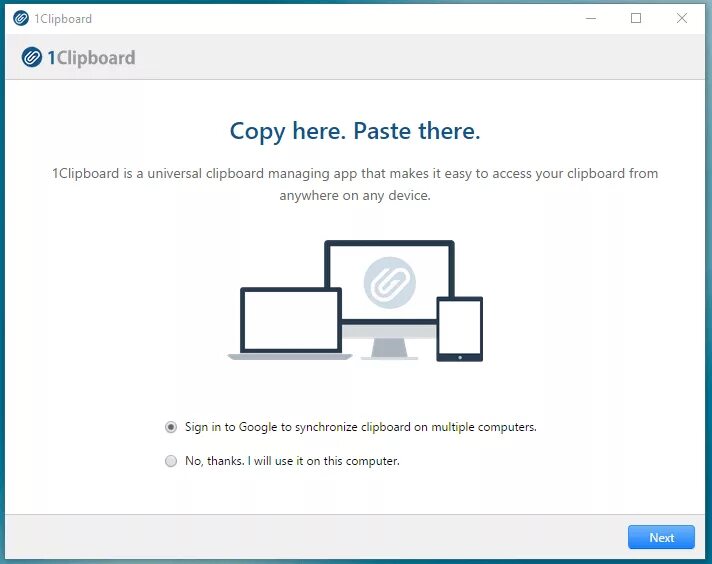
Task: Click the "I will use it on this computer" label
Action: 292,461
